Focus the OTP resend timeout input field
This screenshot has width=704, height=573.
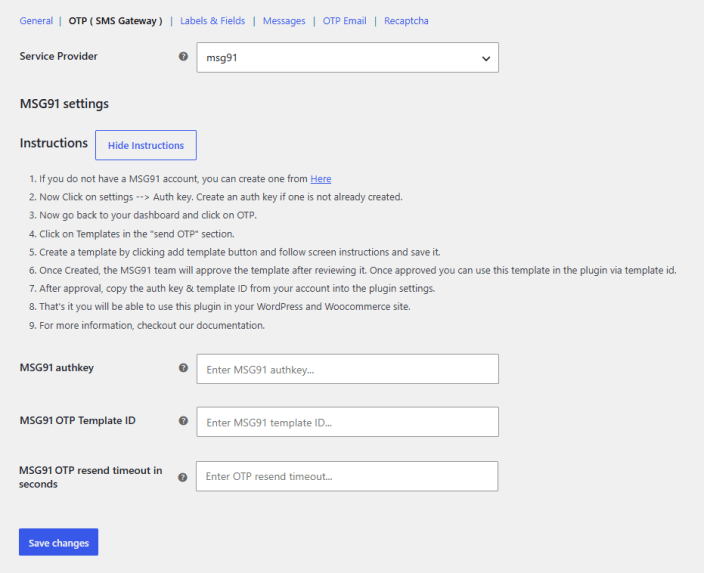(347, 476)
